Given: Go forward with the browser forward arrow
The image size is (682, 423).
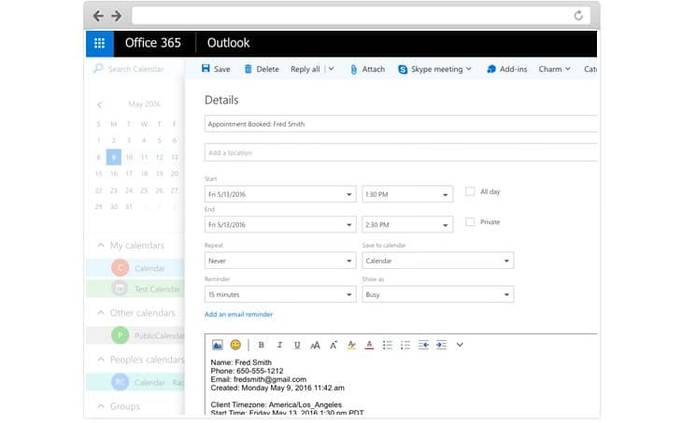Looking at the screenshot, I should pos(117,16).
